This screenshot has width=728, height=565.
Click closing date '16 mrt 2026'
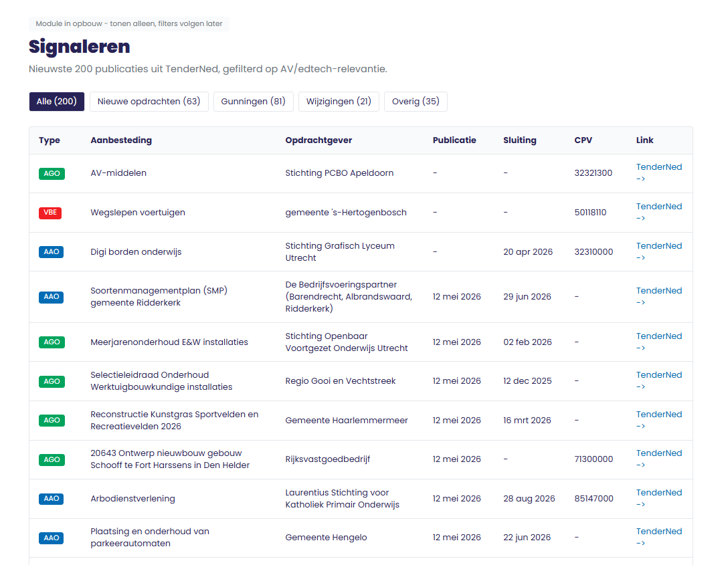527,421
